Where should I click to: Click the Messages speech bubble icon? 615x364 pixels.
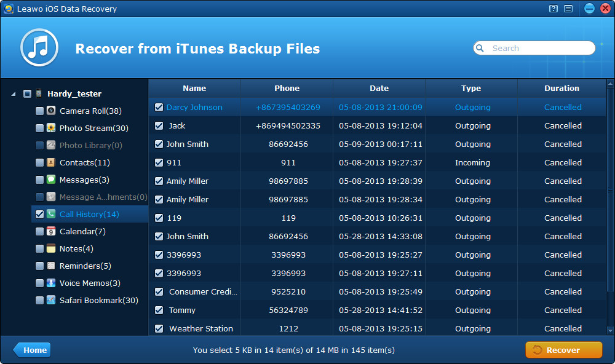(51, 180)
